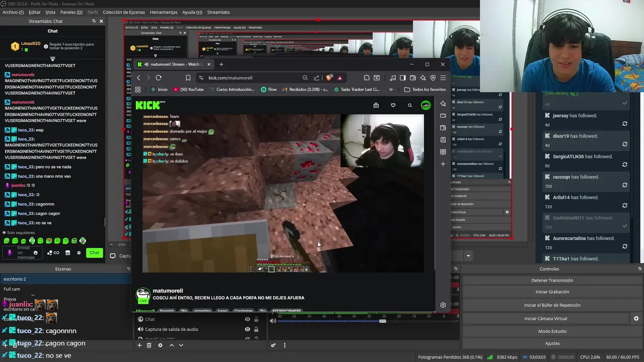The height and width of the screenshot is (362, 644).
Task: Click Iniciar Grabación button
Action: click(552, 292)
